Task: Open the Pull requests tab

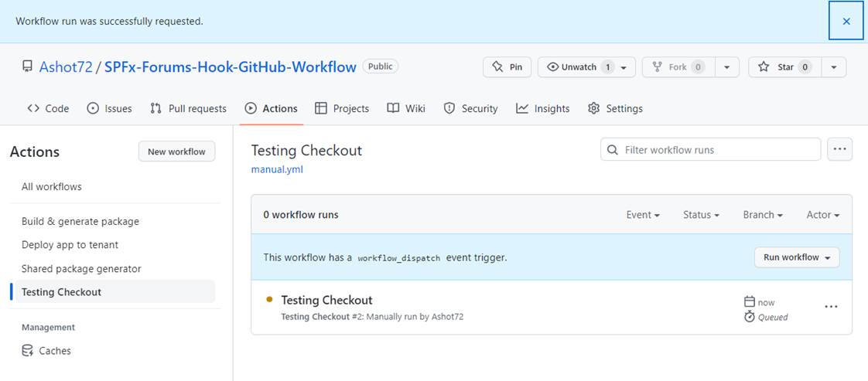Action: pos(188,109)
